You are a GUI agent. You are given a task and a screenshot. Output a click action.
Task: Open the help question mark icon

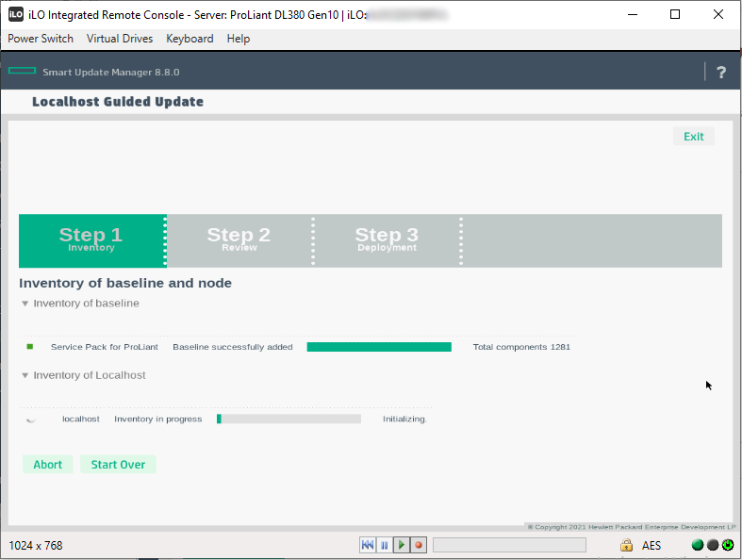pyautogui.click(x=721, y=73)
